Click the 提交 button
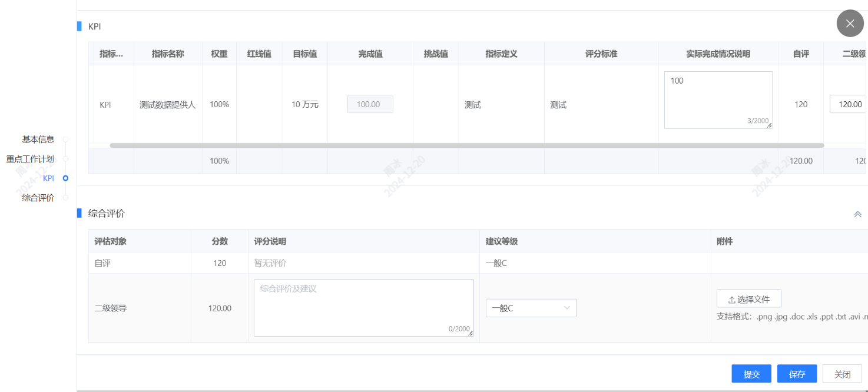Viewport: 868px width, 392px height. pyautogui.click(x=751, y=374)
